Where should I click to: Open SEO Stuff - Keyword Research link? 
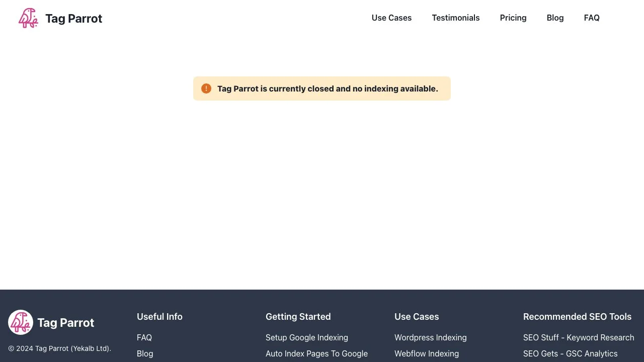tap(579, 337)
